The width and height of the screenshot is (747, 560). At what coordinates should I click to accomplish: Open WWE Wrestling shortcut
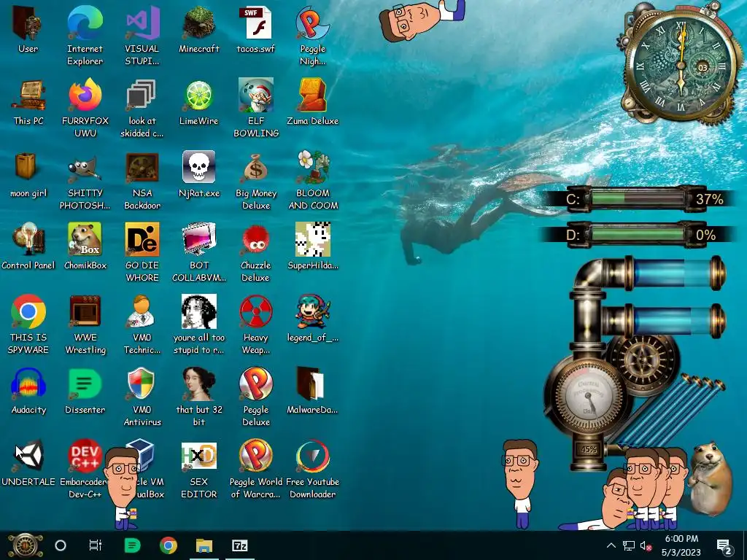point(85,325)
